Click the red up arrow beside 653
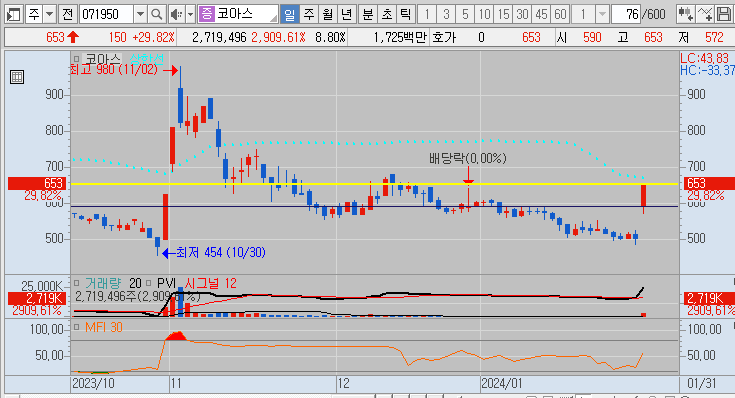This screenshot has height=398, width=735. pyautogui.click(x=73, y=37)
